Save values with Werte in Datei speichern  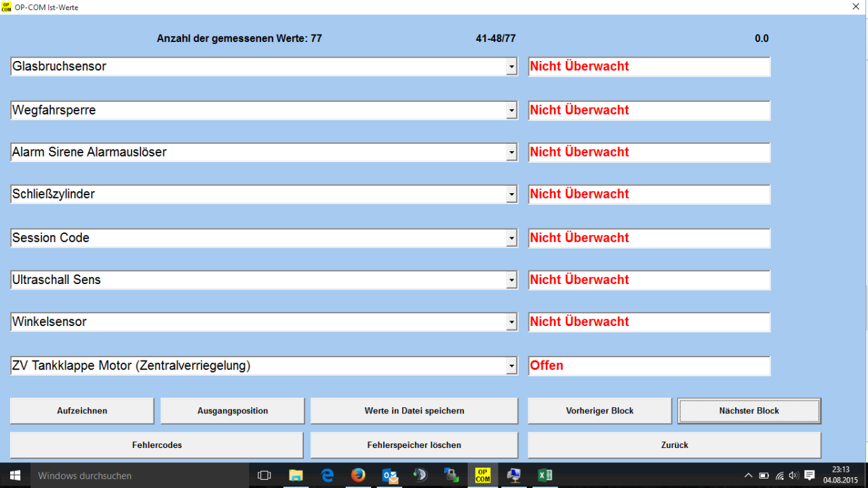pos(414,411)
